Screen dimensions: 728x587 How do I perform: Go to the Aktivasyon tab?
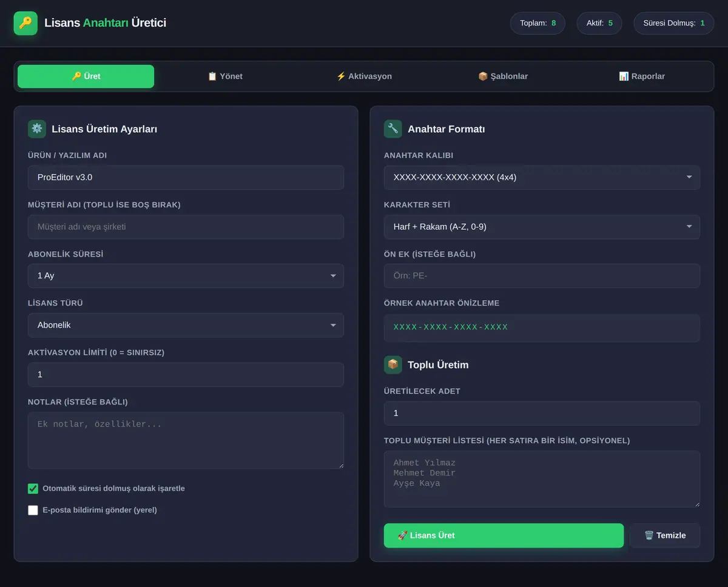(x=364, y=76)
